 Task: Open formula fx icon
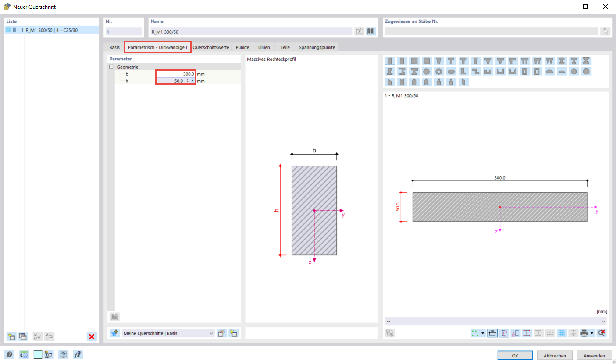[x=78, y=355]
